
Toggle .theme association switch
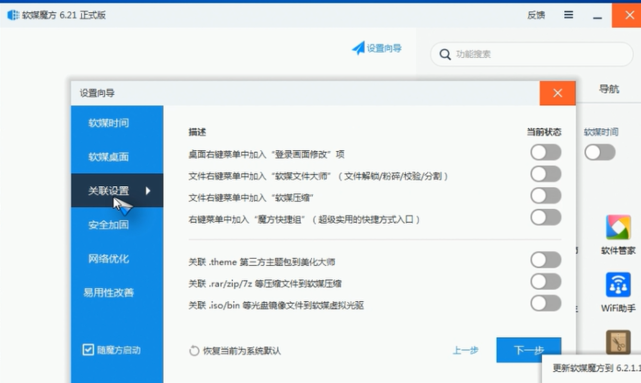point(546,260)
